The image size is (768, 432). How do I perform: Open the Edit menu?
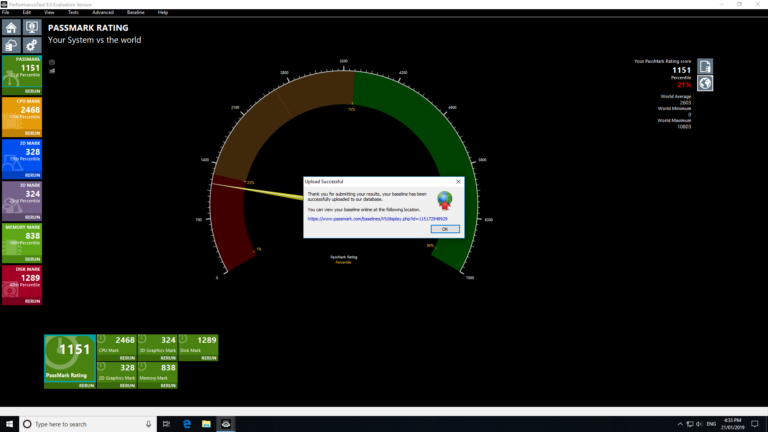(x=26, y=12)
